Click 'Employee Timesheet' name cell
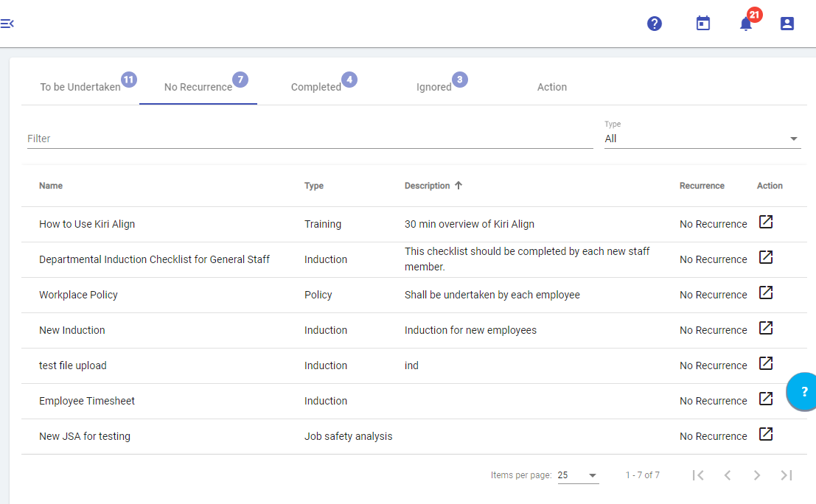816x504 pixels. (x=87, y=401)
